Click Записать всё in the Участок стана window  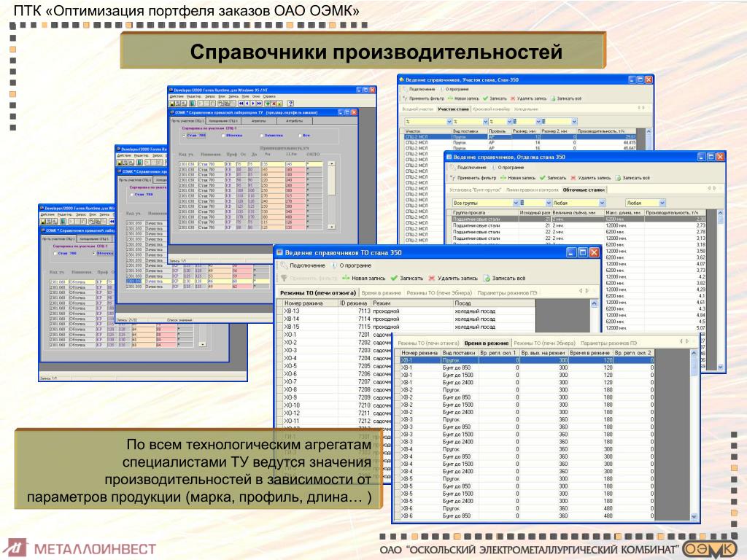[x=566, y=98]
